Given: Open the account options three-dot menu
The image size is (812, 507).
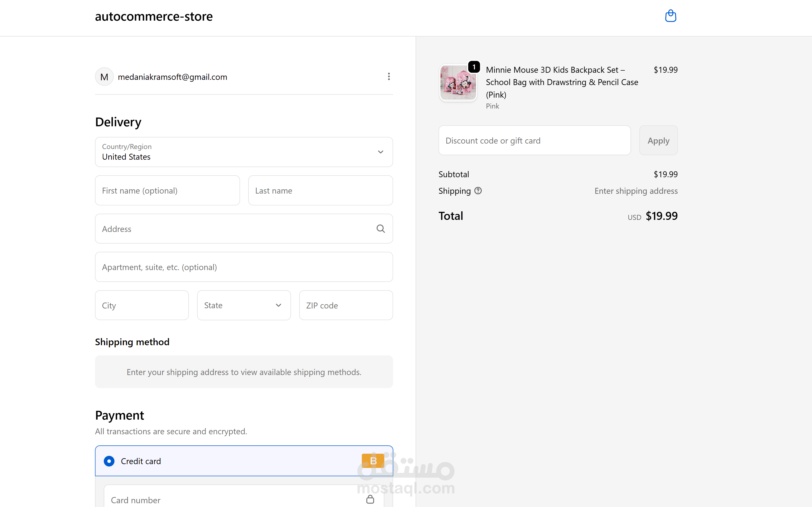Looking at the screenshot, I should pos(389,77).
